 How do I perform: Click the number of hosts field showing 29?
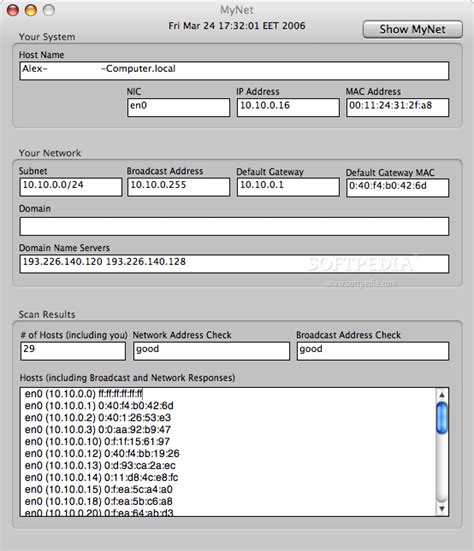coord(73,351)
